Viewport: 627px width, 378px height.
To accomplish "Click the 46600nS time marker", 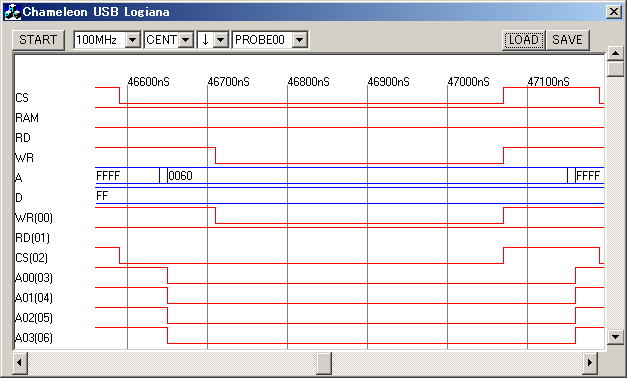I will pyautogui.click(x=149, y=82).
